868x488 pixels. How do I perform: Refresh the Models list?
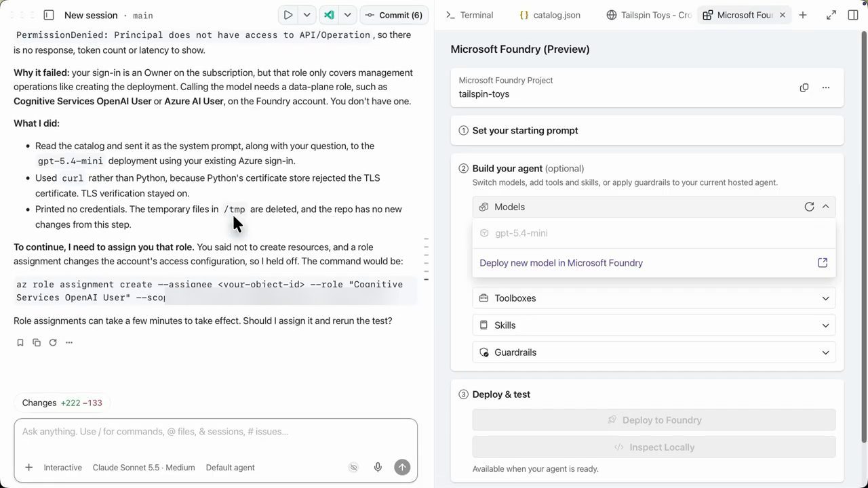[809, 207]
